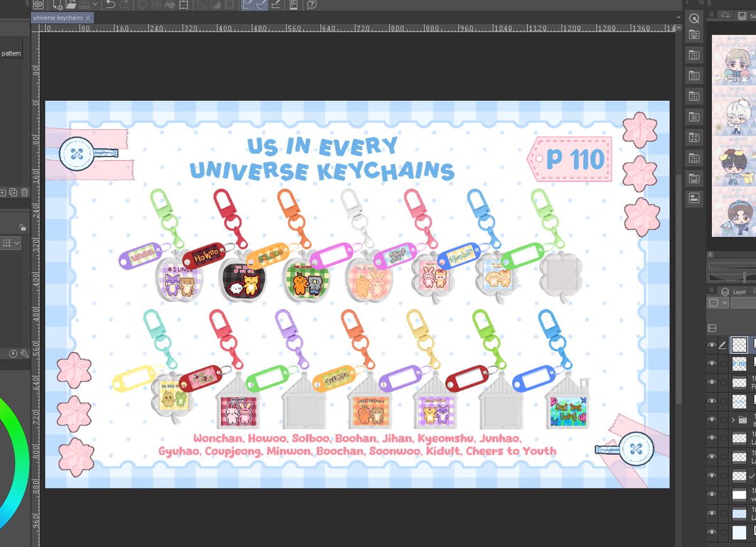The image size is (756, 547).
Task: Toggle lock box on the folder layer
Action: click(x=723, y=419)
